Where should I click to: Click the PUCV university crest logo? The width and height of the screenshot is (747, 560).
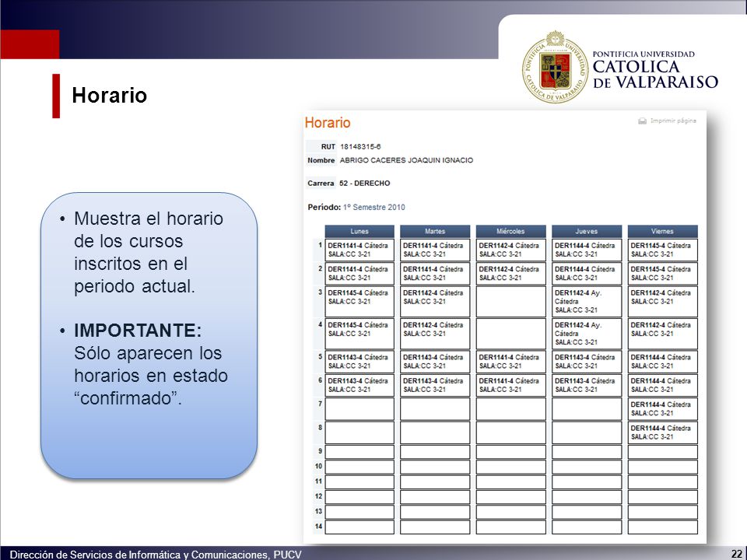(555, 67)
